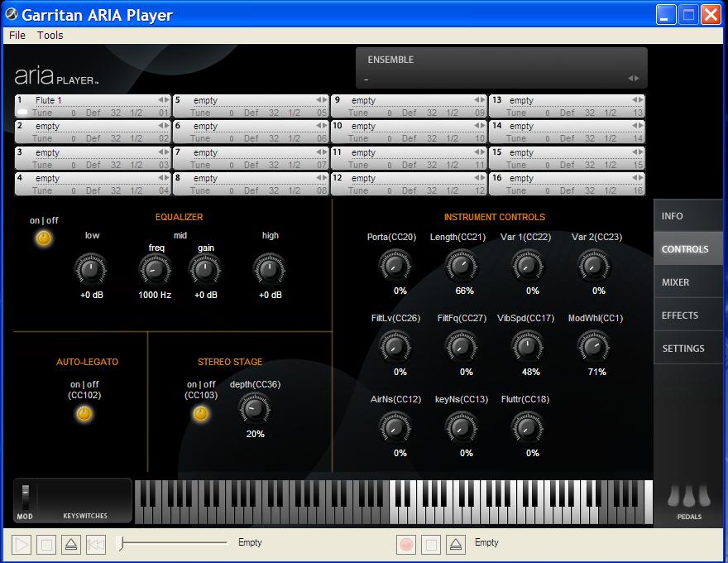Switch to the MIXER tab
Viewport: 728px width, 563px height.
click(x=688, y=282)
